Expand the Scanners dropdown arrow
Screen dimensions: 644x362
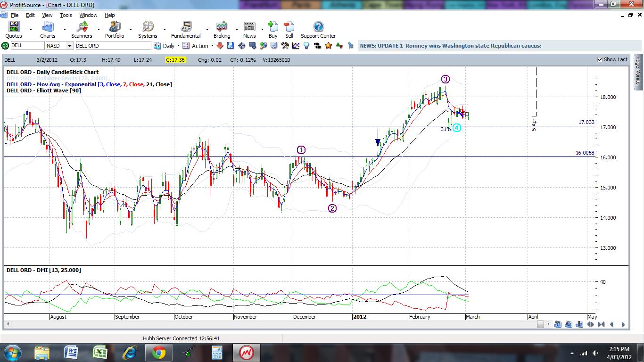(99, 30)
